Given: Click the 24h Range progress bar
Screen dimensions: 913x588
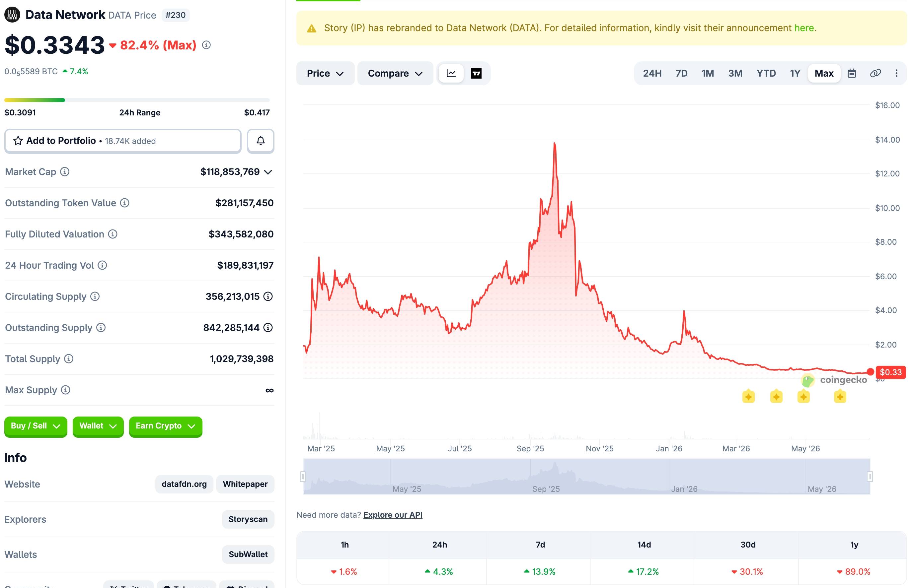Looking at the screenshot, I should (137, 100).
